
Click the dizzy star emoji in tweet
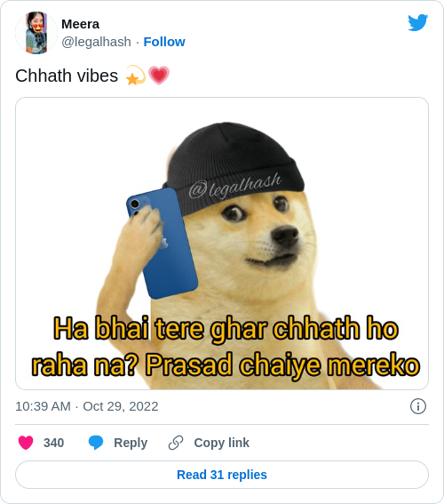(x=136, y=76)
